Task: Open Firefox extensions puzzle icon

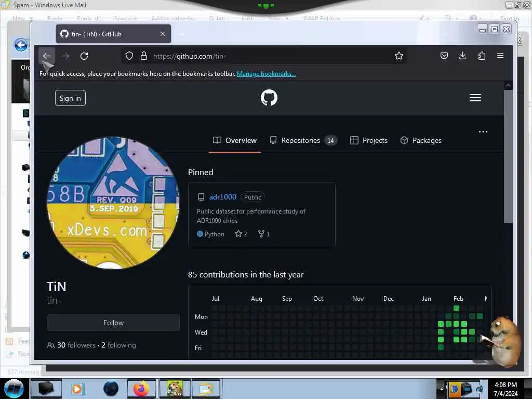Action: pyautogui.click(x=482, y=56)
